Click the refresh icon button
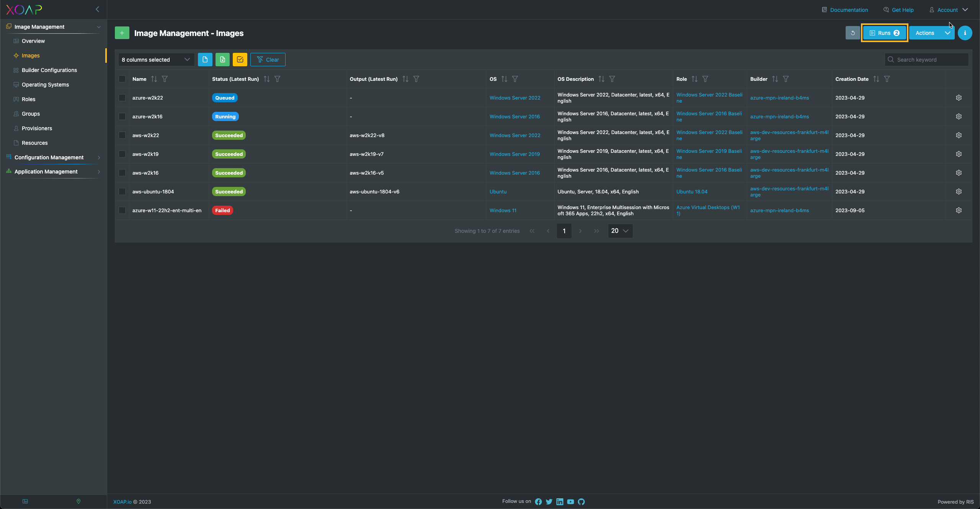Screen dimensions: 980x509 pos(853,33)
